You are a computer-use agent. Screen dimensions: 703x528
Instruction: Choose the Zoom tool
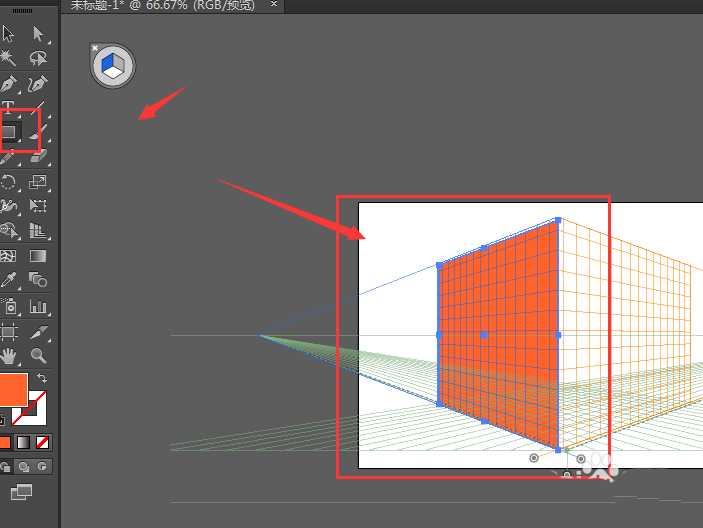pos(38,355)
